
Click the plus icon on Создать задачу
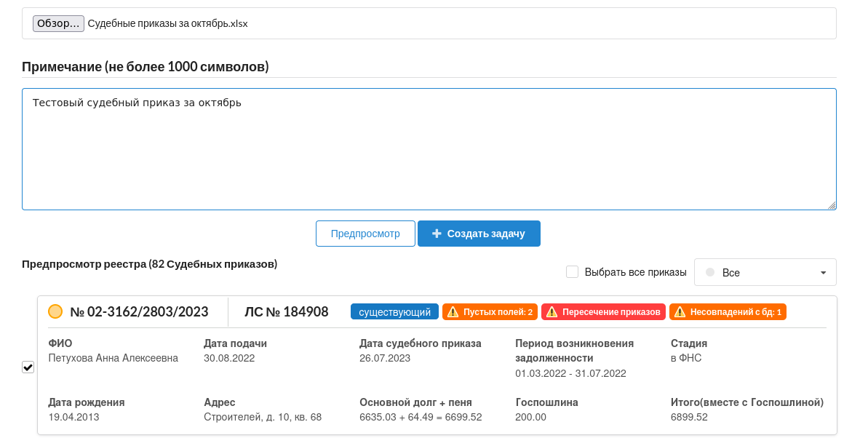tap(437, 234)
